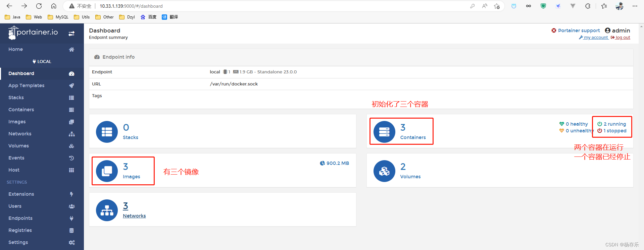Click the browser back arrow
Screen dimensions: 644x250
(9, 6)
